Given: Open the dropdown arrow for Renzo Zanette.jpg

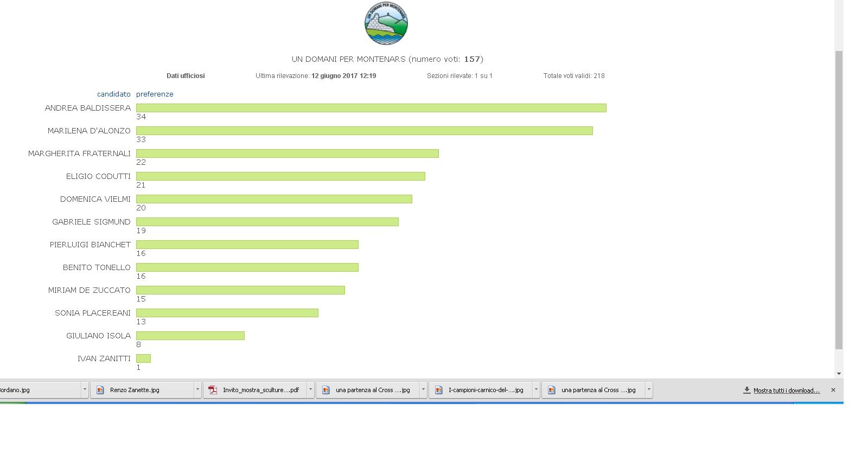Looking at the screenshot, I should [197, 390].
